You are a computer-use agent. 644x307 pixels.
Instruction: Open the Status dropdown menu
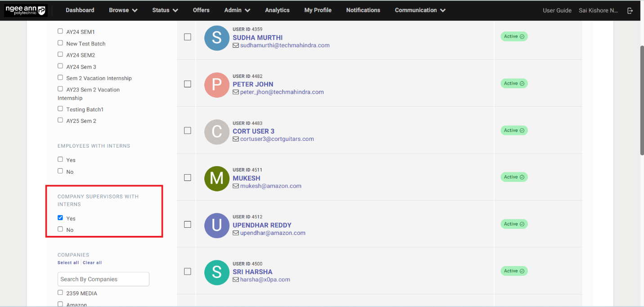[165, 10]
